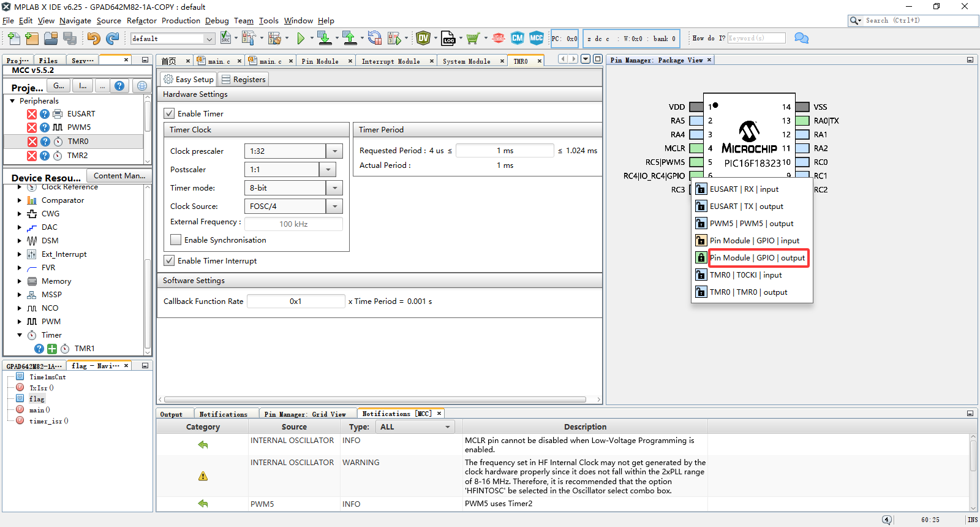Viewport: 980px width, 527px height.
Task: Select the TMR2 peripheral row
Action: (x=73, y=156)
